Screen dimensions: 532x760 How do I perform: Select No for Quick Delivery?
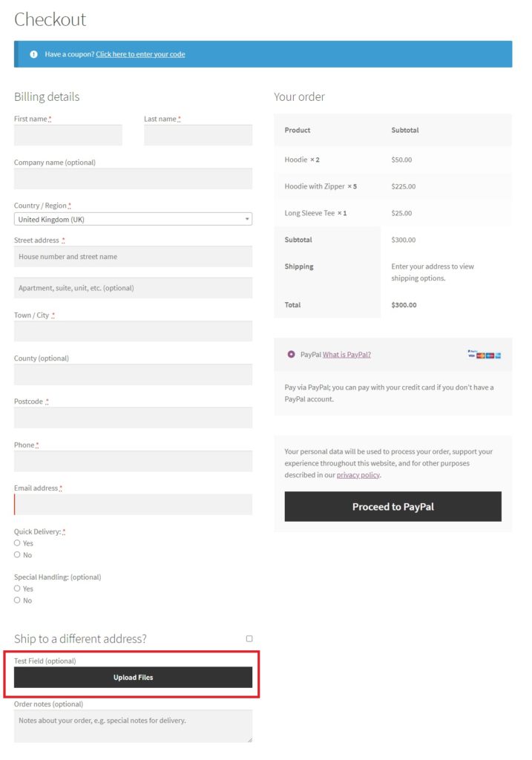click(x=17, y=555)
